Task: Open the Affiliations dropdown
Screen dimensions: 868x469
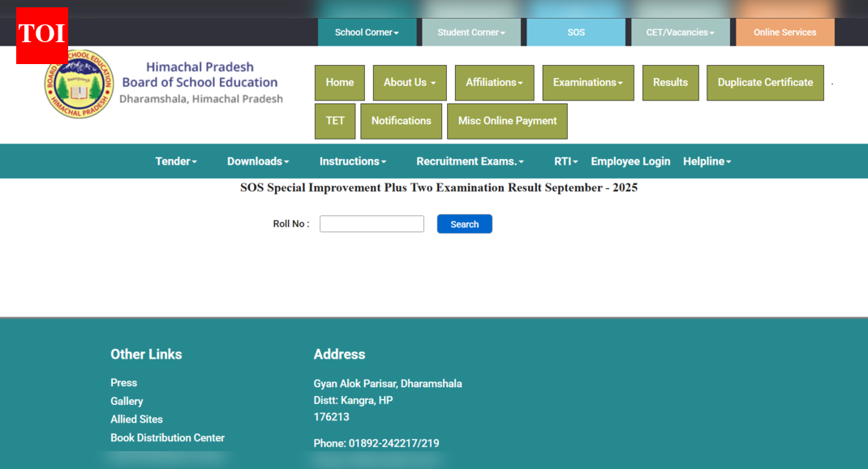Action: pos(494,82)
